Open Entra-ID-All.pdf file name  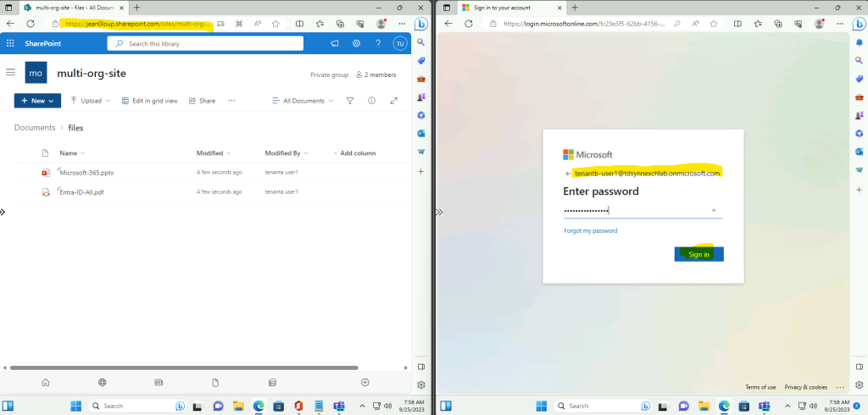tap(81, 192)
